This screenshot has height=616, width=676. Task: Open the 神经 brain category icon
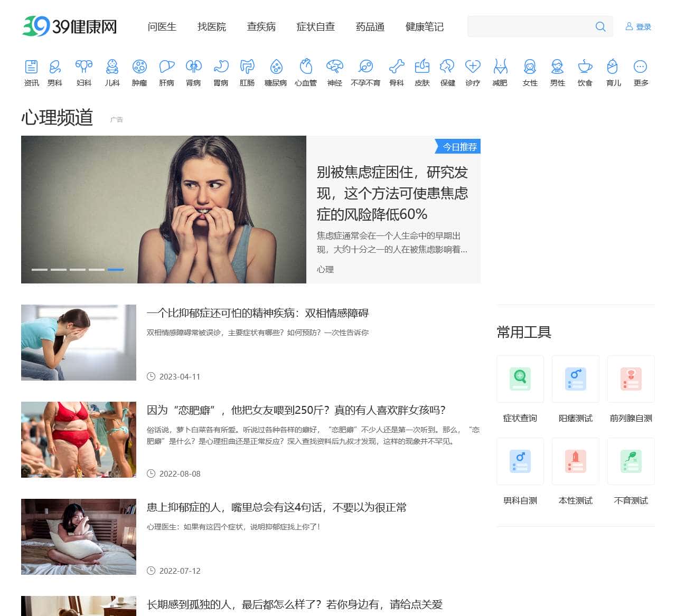click(334, 67)
